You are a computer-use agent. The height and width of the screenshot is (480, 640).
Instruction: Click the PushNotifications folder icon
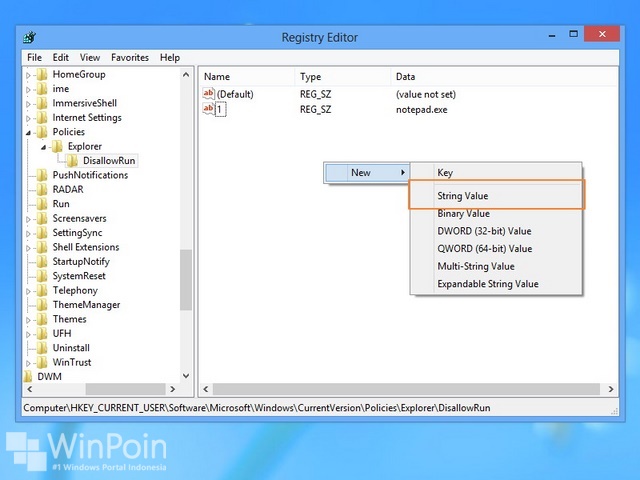pos(42,175)
